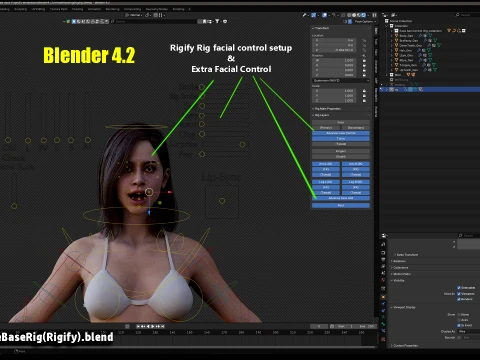Click the outliner search field

[x=467, y=15]
